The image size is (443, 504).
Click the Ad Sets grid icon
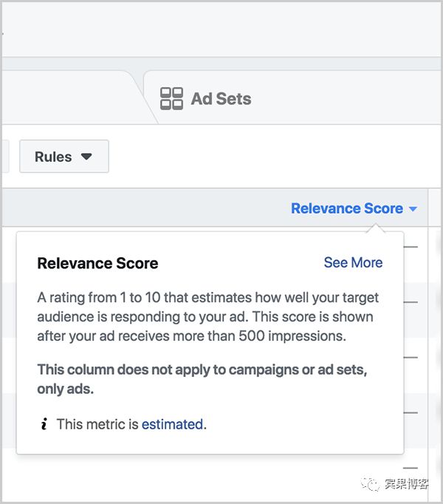click(171, 98)
